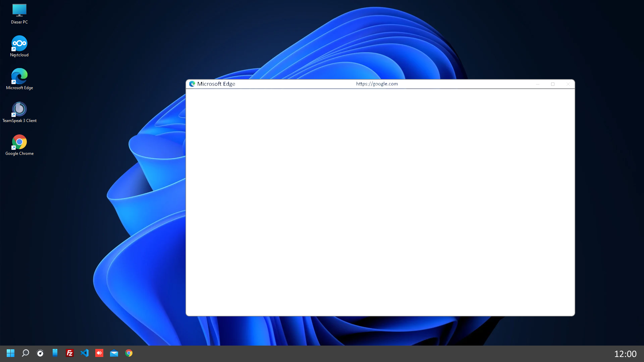Screen dimensions: 644x362
Task: Launch Google Chrome from the taskbar
Action: point(129,353)
